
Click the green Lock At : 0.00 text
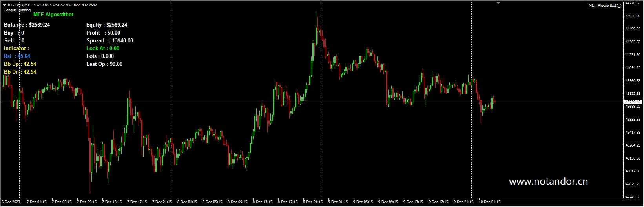pos(103,48)
